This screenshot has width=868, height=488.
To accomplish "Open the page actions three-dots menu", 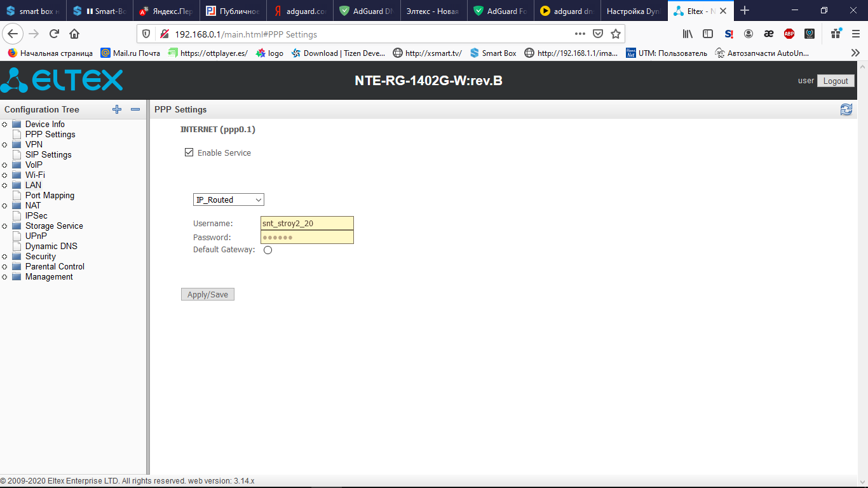I will click(x=580, y=34).
